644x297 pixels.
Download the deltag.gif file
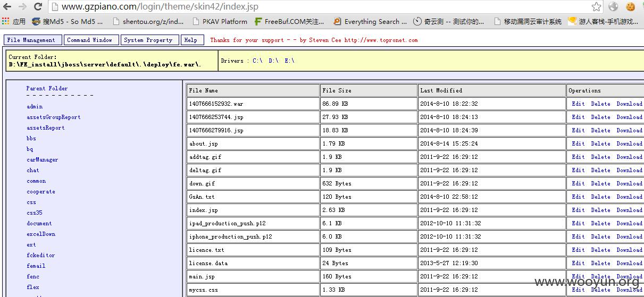pyautogui.click(x=629, y=171)
